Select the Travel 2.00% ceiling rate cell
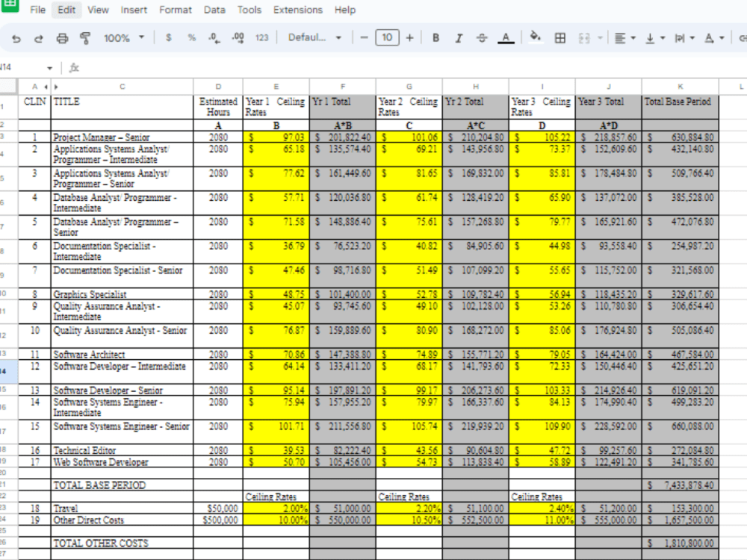The width and height of the screenshot is (747, 560). [276, 508]
